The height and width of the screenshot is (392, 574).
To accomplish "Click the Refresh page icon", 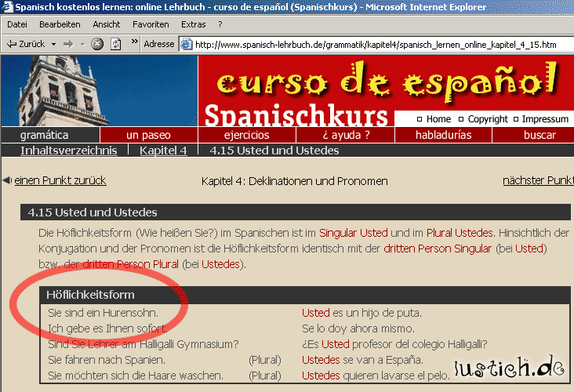I will click(x=116, y=44).
